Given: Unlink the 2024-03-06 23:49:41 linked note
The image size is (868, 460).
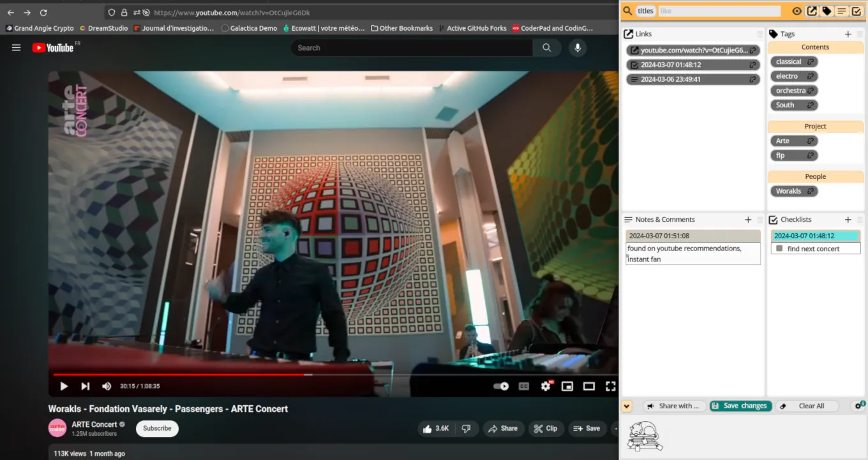Looking at the screenshot, I should (x=753, y=79).
